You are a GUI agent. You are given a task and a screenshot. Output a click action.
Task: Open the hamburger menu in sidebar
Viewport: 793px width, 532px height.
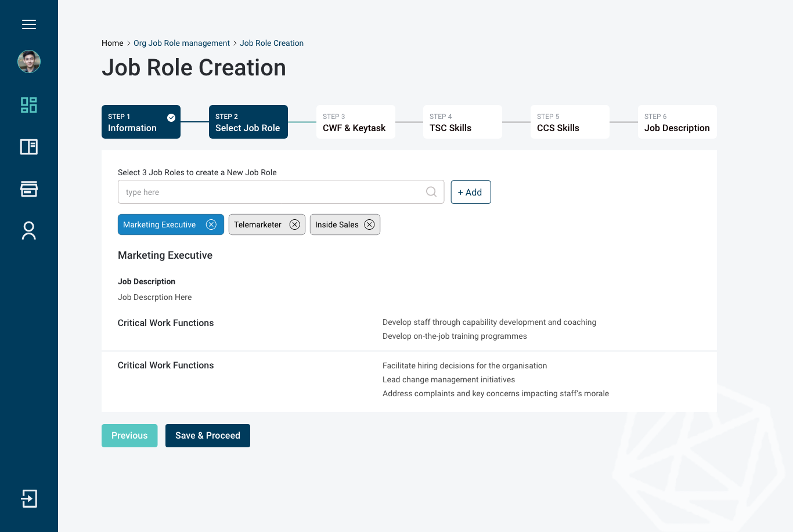29,24
